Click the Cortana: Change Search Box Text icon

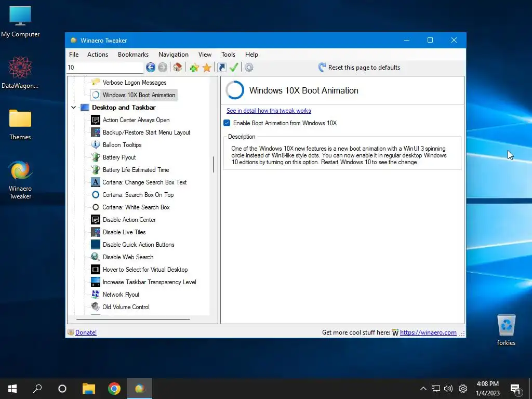96,182
